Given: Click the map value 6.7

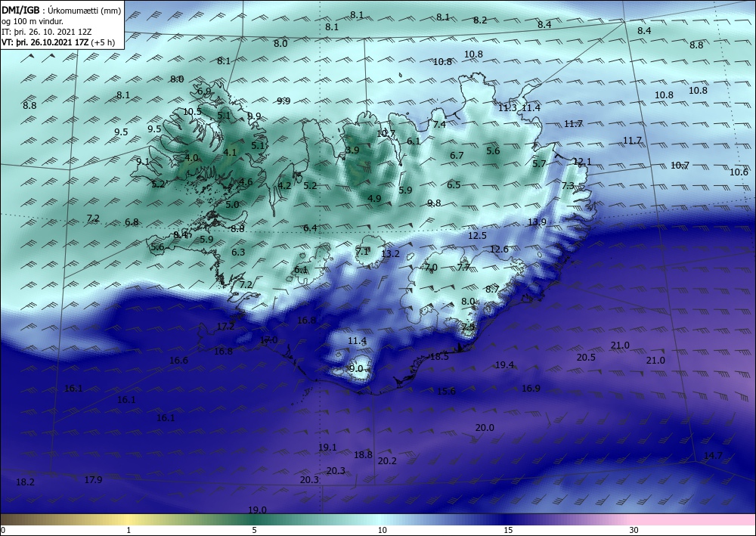Looking at the screenshot, I should click(x=457, y=156).
